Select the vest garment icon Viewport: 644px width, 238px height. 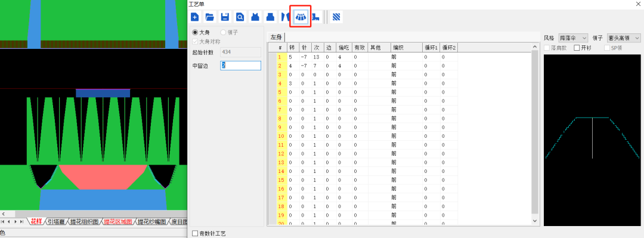coord(255,17)
